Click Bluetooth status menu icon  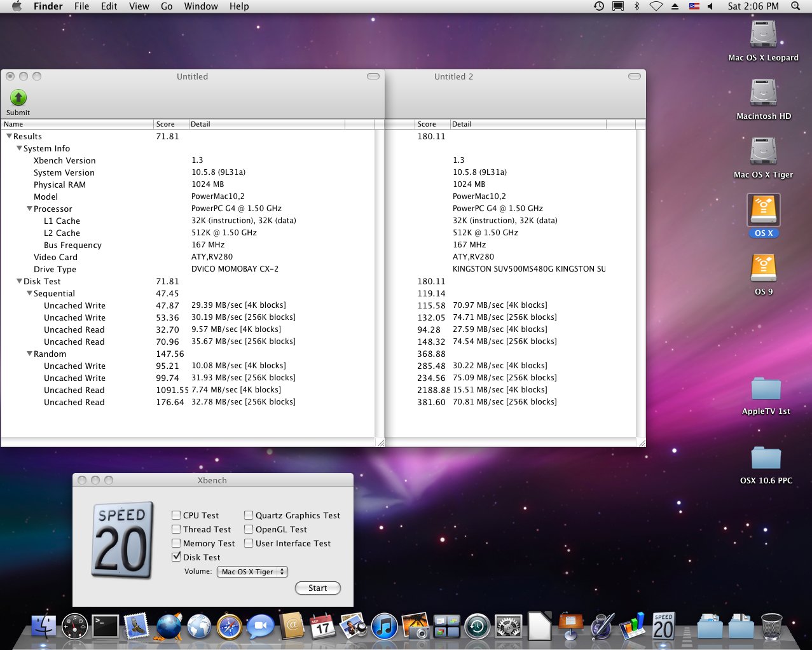637,6
